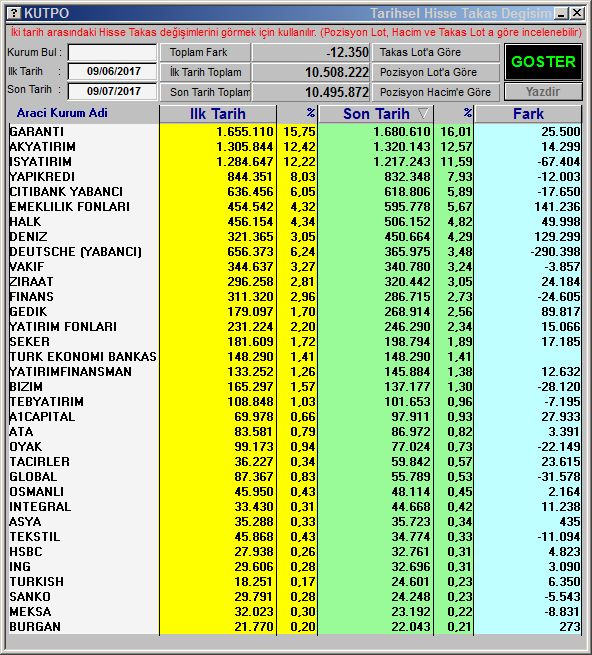
Task: Select the ISYATIRIM row
Action: [x=295, y=162]
